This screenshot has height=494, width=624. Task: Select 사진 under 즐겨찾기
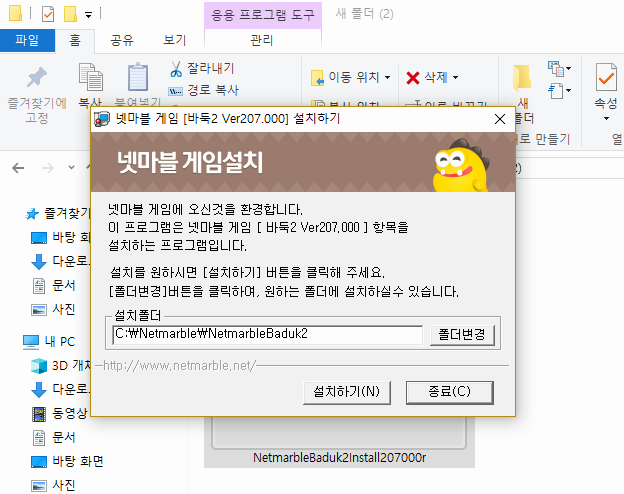[53, 310]
